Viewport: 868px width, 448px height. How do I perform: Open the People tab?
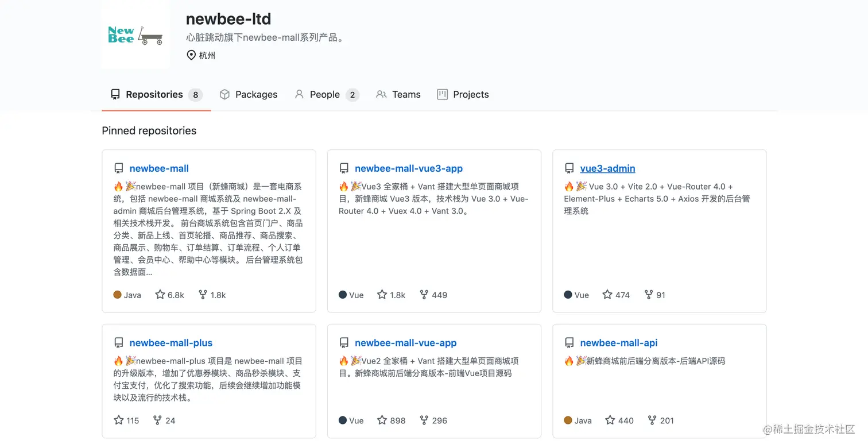[326, 95]
